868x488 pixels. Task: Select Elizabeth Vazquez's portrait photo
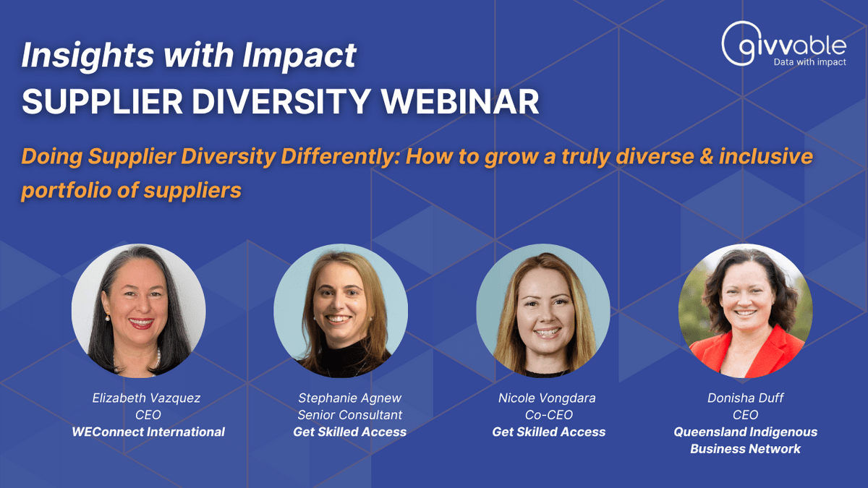(x=138, y=310)
